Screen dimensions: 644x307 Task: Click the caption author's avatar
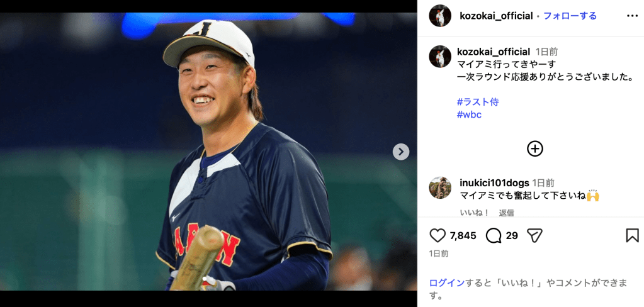pos(440,57)
